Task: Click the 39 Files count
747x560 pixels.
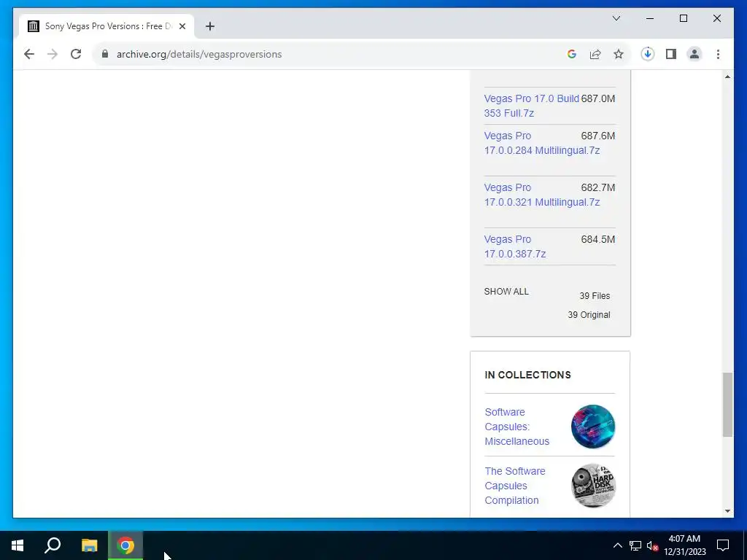Action: tap(595, 296)
